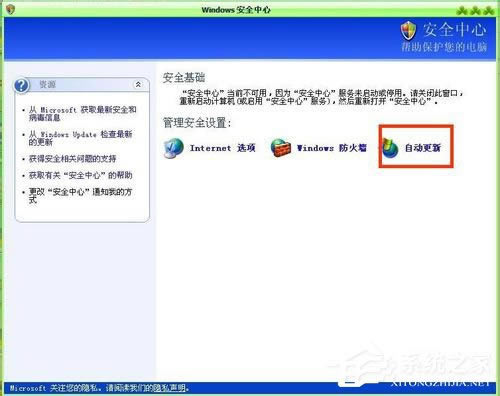Open 从 Windows Update 检查最新的更新 link
Screen dimensions: 500x396
click(x=80, y=138)
